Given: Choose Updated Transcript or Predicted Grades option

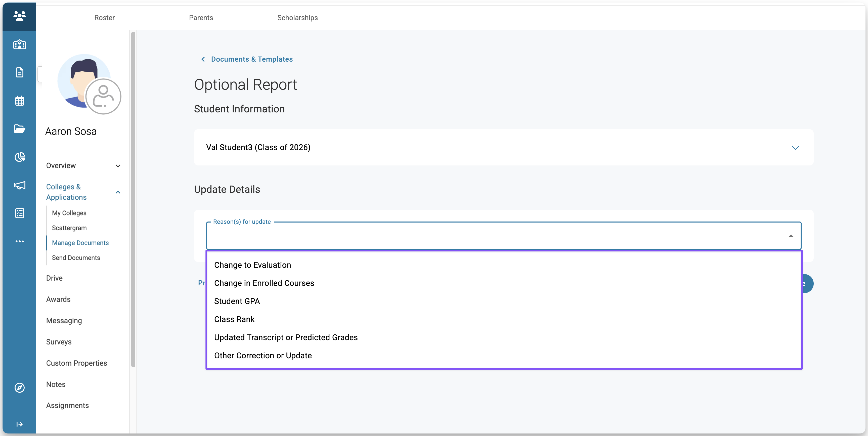Looking at the screenshot, I should [x=286, y=337].
